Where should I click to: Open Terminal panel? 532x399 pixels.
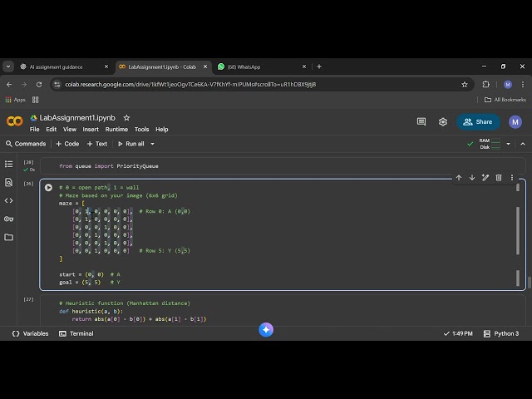click(76, 333)
